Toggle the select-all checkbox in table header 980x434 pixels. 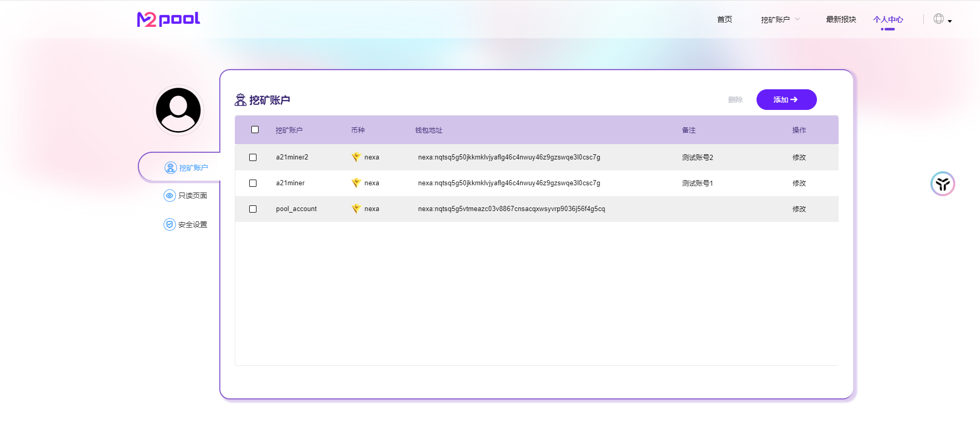pyautogui.click(x=255, y=130)
